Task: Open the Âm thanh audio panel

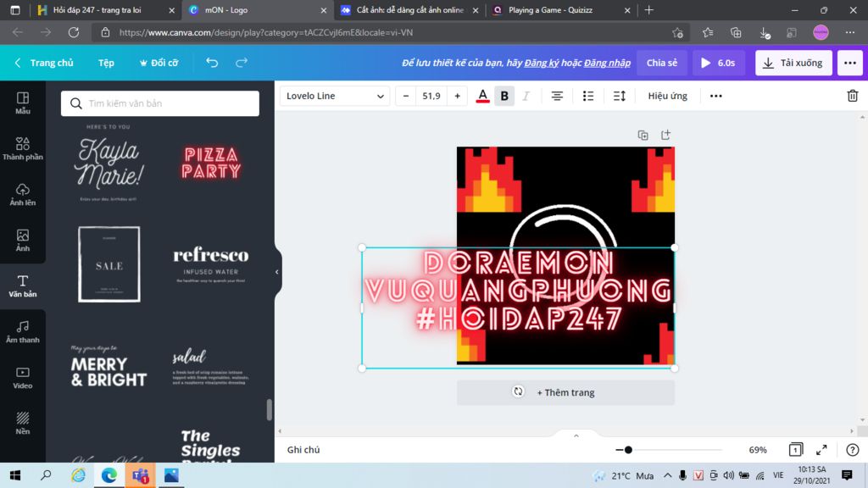Action: point(23,332)
